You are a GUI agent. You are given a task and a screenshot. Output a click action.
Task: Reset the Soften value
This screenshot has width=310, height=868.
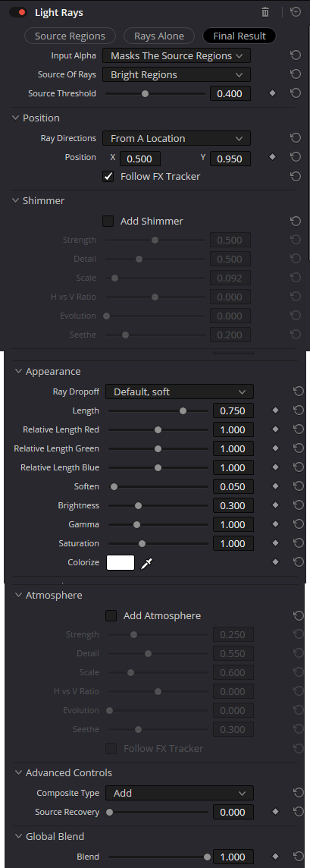pos(299,486)
